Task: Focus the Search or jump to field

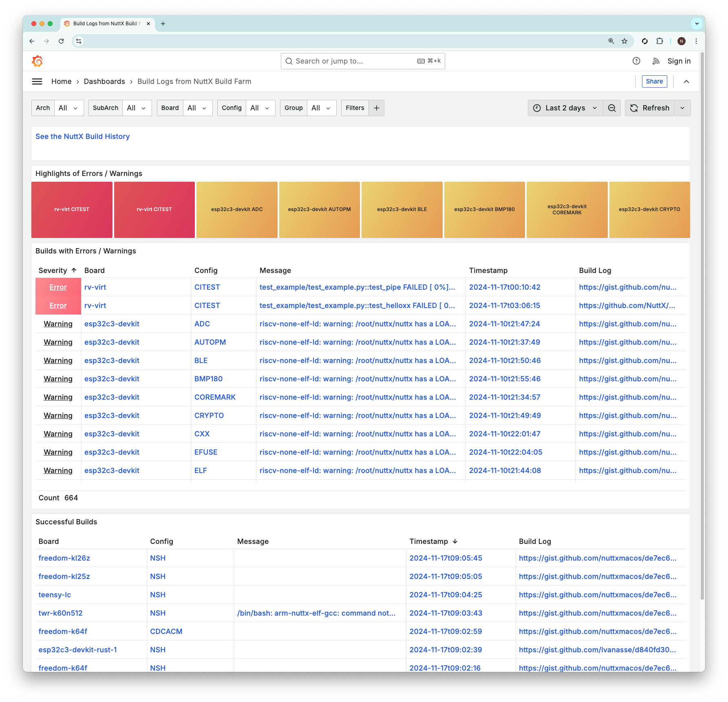Action: point(363,61)
